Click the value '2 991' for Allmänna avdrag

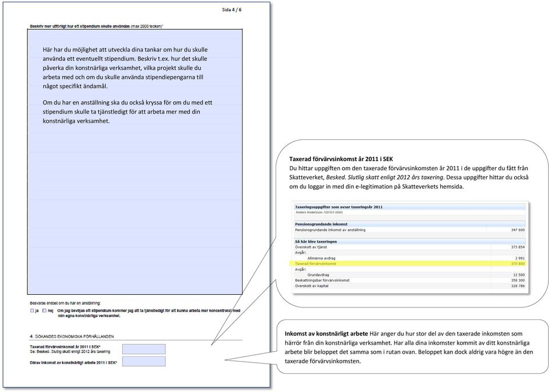click(x=520, y=258)
